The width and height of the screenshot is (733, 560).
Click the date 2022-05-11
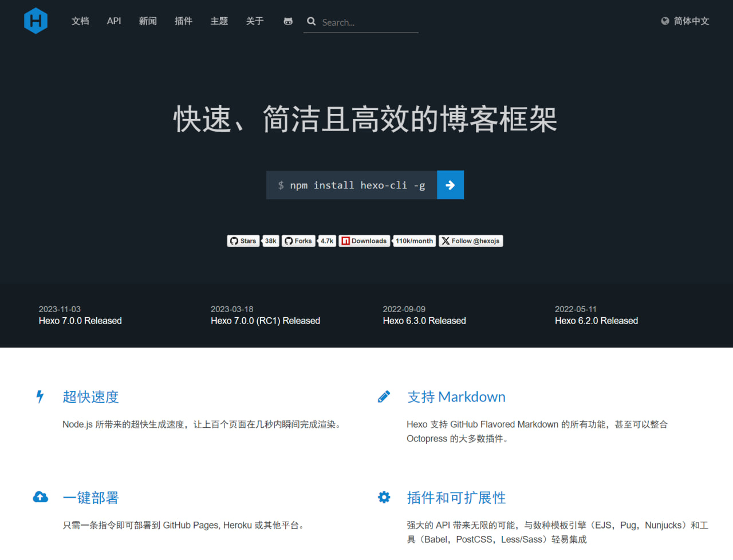coord(576,309)
